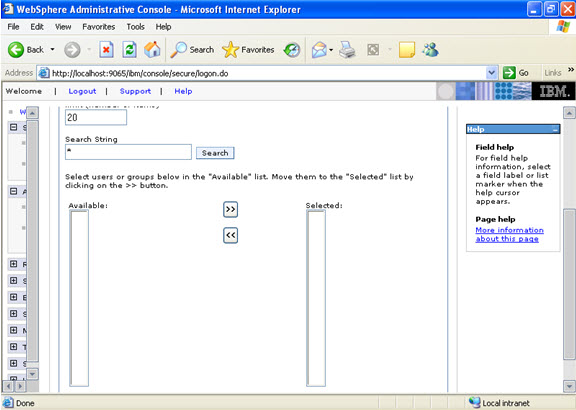Click the >> move to Selected button
The image size is (576, 410).
click(x=230, y=209)
